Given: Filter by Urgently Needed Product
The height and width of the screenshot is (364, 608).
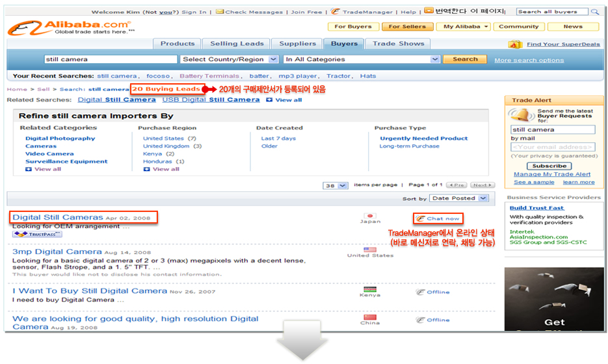Looking at the screenshot, I should (423, 138).
